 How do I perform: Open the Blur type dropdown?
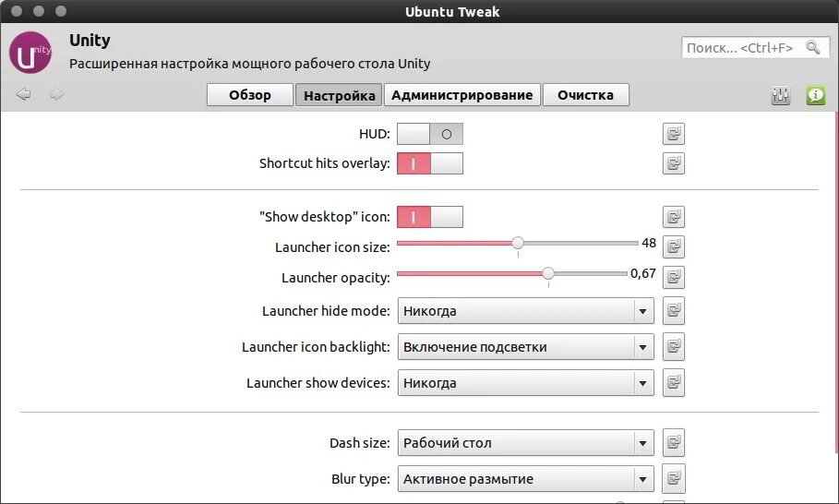point(525,479)
